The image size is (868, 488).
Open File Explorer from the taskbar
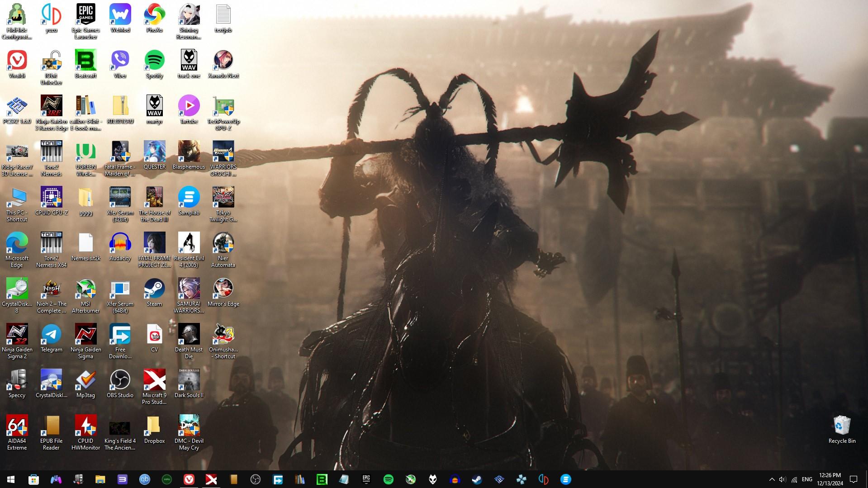[x=100, y=479]
